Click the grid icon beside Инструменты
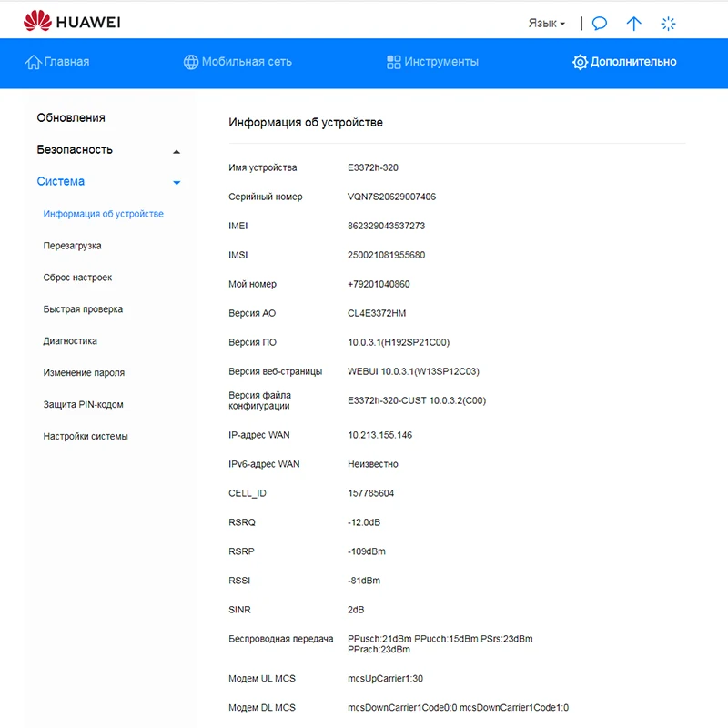The image size is (728, 728). coord(394,62)
